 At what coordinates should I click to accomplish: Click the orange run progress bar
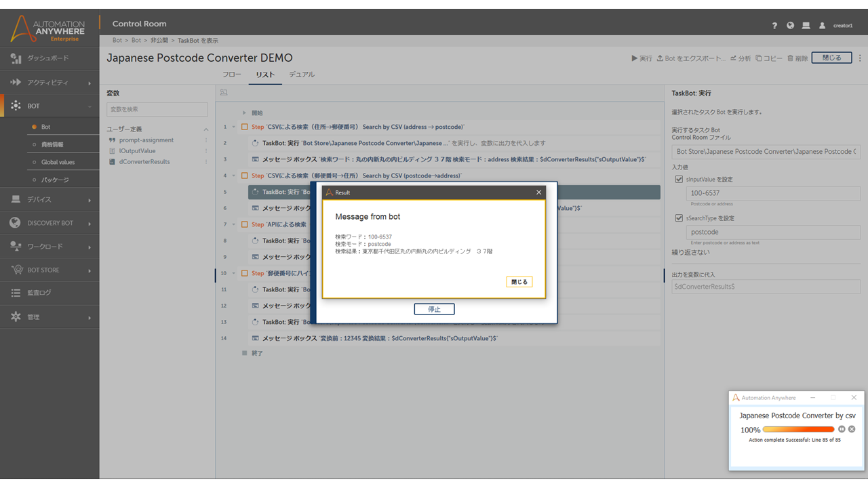pyautogui.click(x=798, y=429)
